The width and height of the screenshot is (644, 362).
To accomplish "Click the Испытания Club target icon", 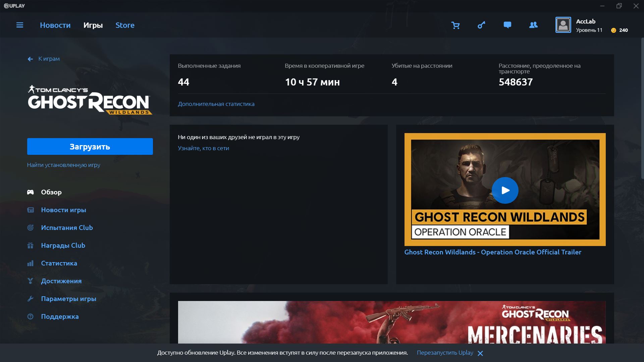I will click(x=30, y=228).
